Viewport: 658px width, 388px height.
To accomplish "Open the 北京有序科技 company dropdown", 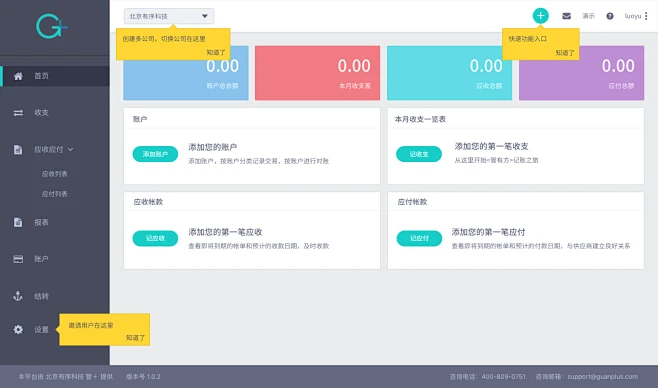I will (169, 16).
